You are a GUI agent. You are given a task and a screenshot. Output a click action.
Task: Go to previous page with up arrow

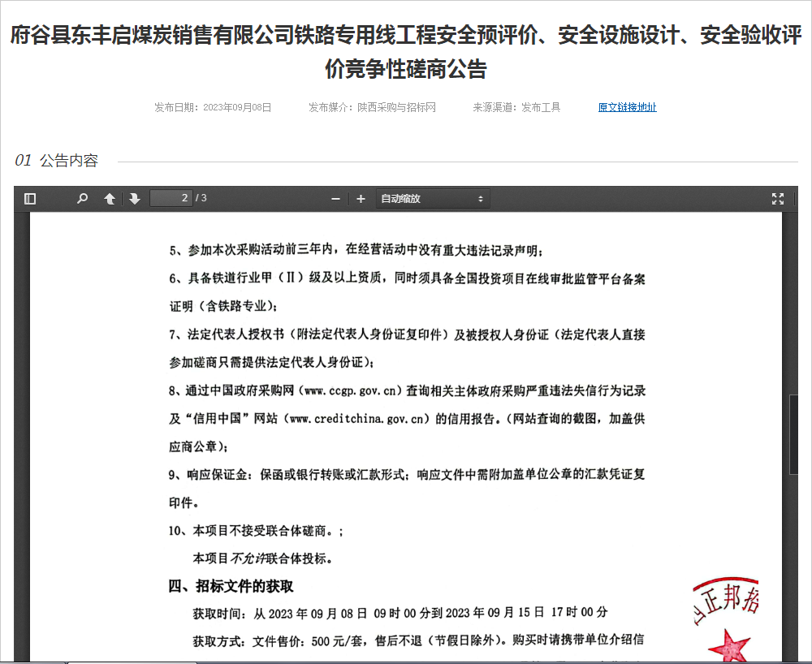pyautogui.click(x=110, y=199)
